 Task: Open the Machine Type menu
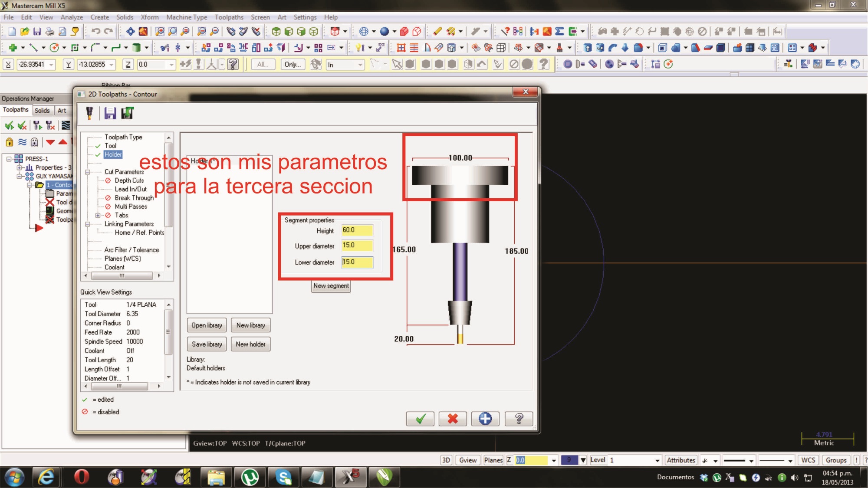187,17
